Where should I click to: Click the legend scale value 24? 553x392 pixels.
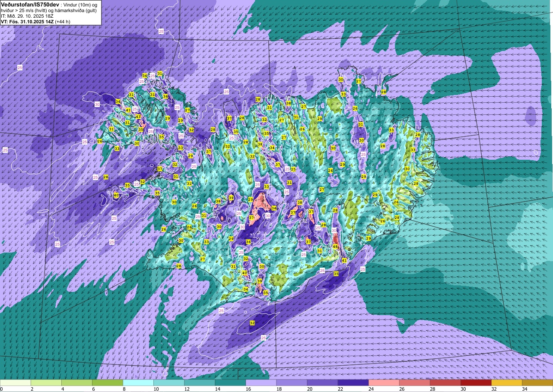[x=371, y=389]
